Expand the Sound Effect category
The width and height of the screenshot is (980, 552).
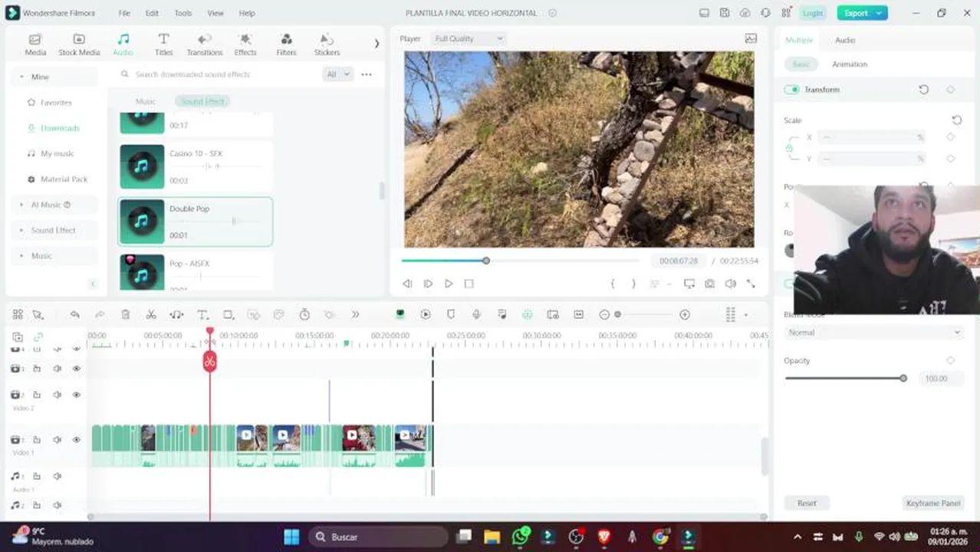54,230
